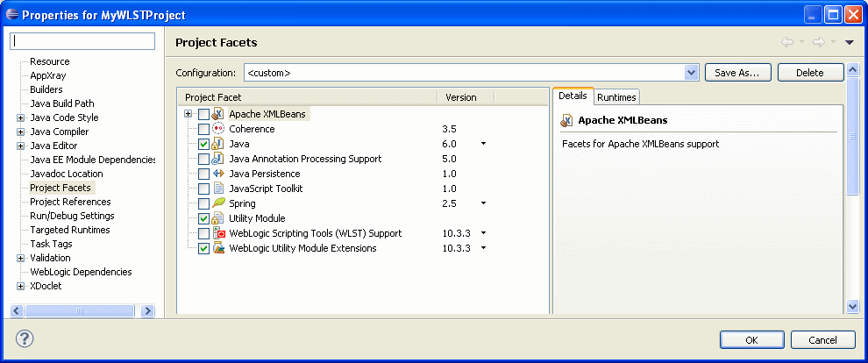
Task: Click the tree scrollbar right arrow
Action: point(147,311)
